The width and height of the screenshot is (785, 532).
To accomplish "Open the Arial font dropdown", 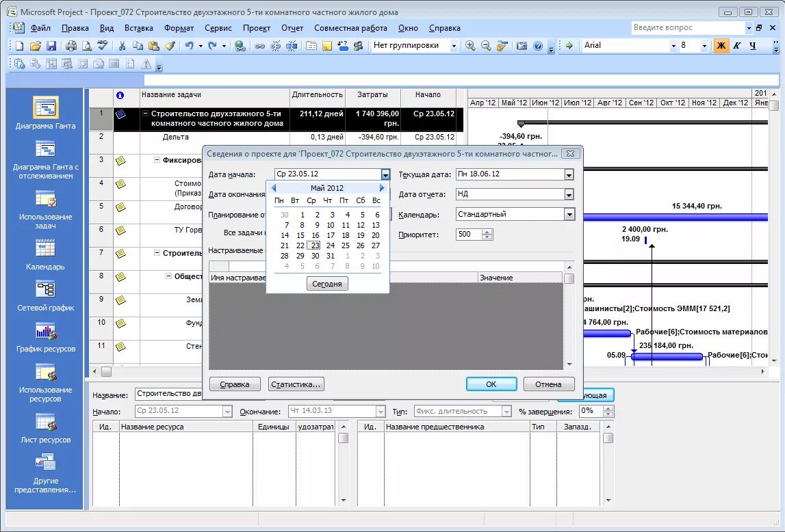I will pyautogui.click(x=673, y=46).
